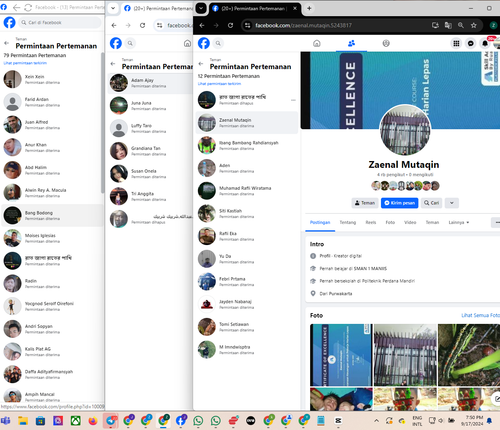Open a new tab in front window
The image size is (500, 430).
point(309,8)
